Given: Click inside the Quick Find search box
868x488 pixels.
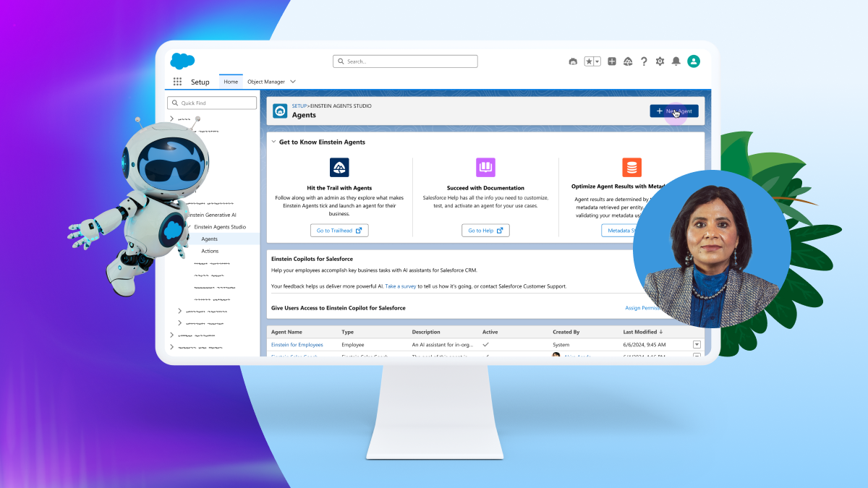Looking at the screenshot, I should click(211, 103).
